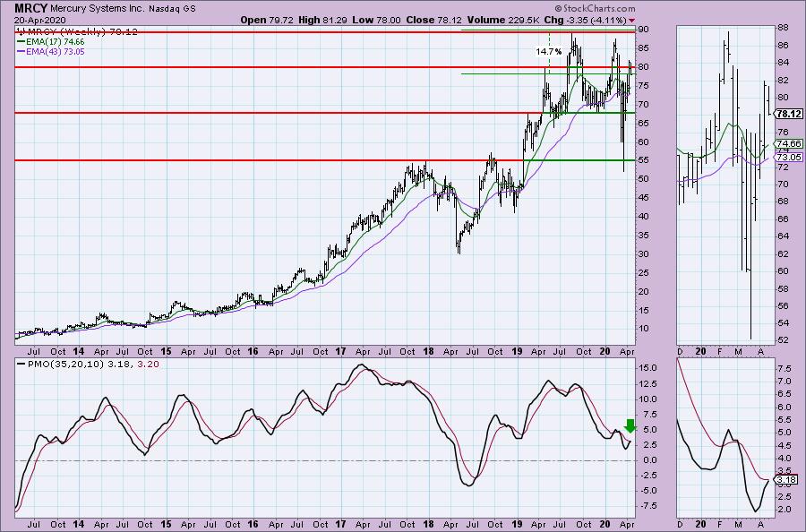This screenshot has width=806, height=532.
Task: Click the 15.0 PMO axis label
Action: pyautogui.click(x=646, y=368)
